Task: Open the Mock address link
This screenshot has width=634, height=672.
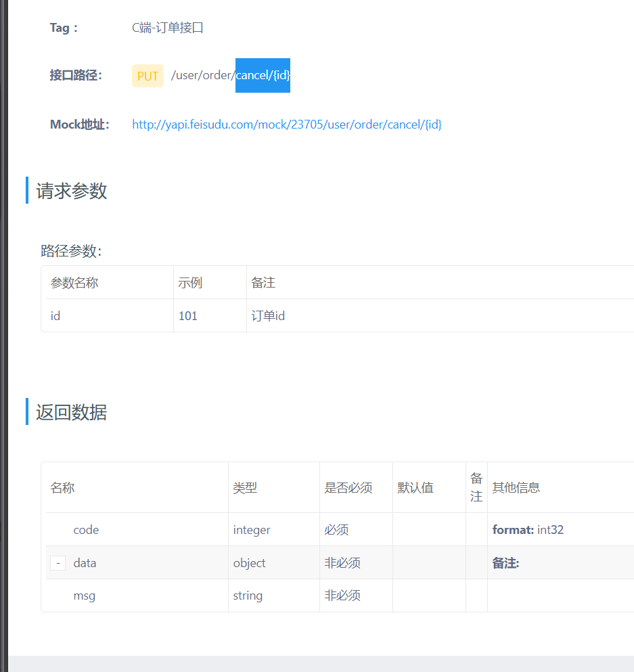Action: (x=287, y=125)
